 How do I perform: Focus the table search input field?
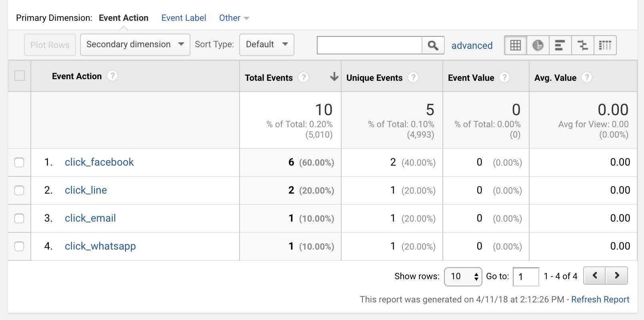point(369,45)
